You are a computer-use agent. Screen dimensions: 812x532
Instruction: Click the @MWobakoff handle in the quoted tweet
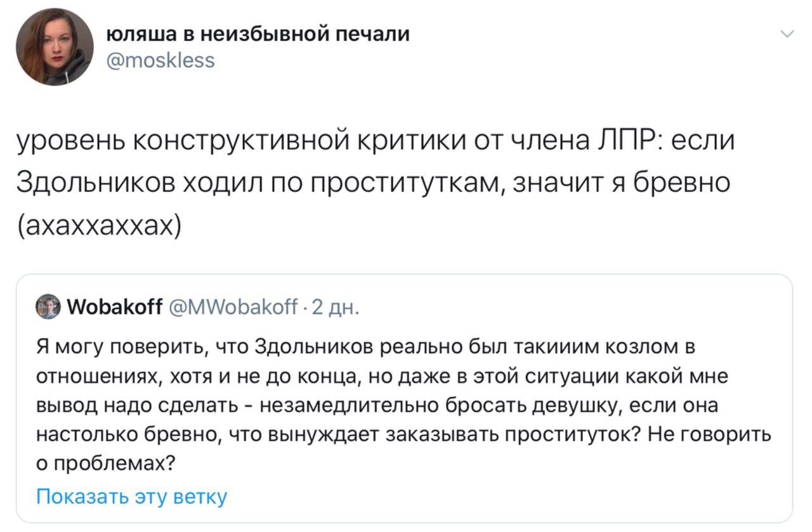tap(230, 308)
